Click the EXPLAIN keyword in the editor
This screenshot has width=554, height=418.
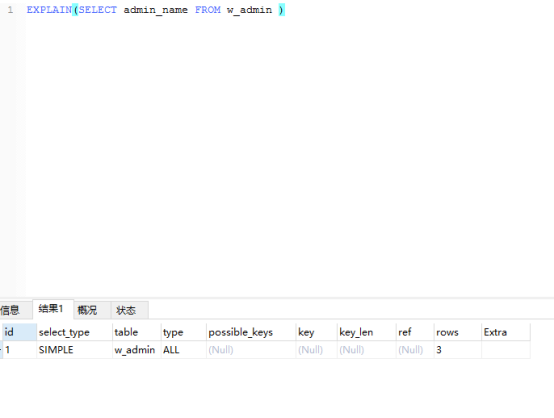(x=49, y=10)
